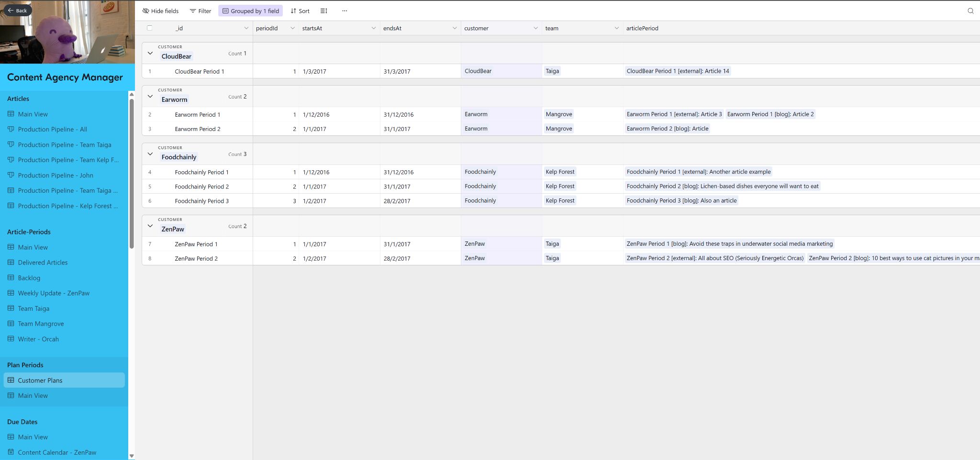This screenshot has width=980, height=460.
Task: Click the kanban icon for Production Pipeline - All
Action: click(x=11, y=130)
